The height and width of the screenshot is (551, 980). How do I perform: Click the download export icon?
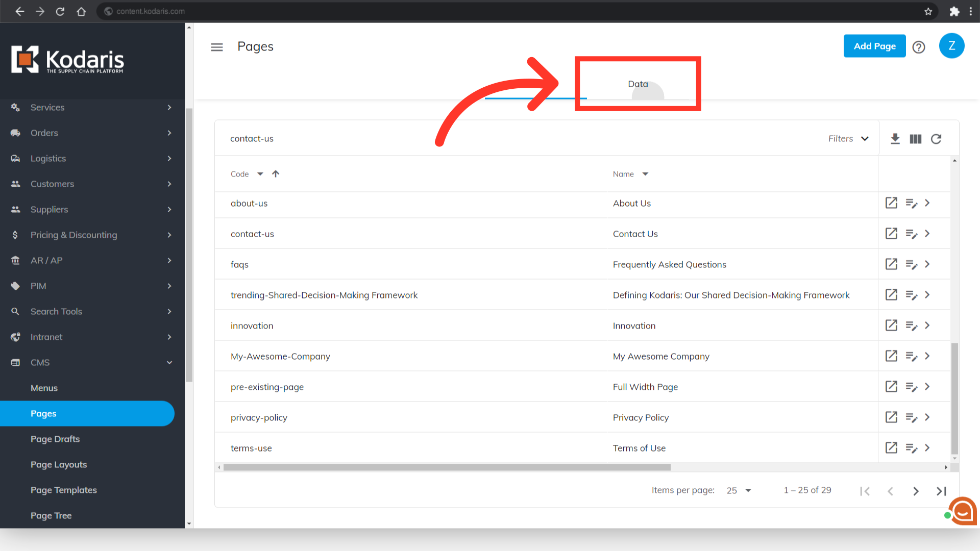click(x=895, y=139)
